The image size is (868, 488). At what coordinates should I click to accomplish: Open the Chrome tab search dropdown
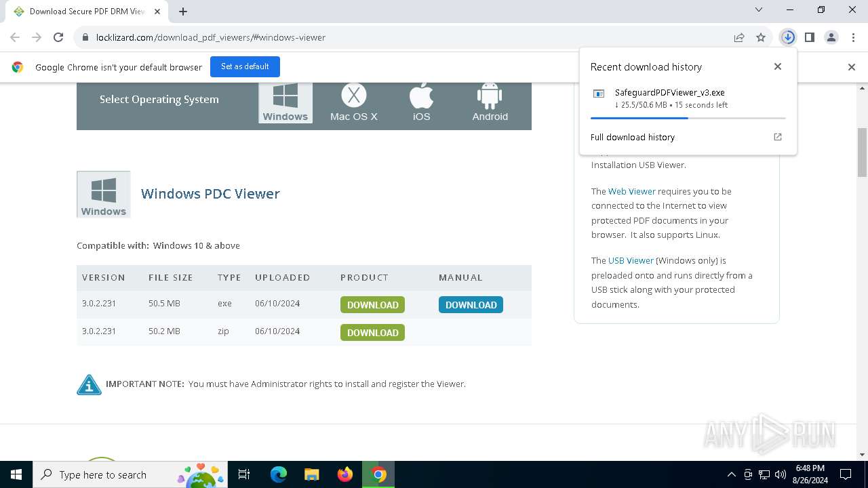pyautogui.click(x=759, y=10)
